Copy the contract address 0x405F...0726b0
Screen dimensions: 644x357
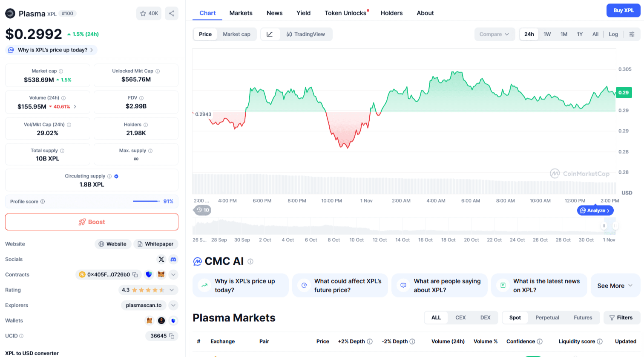click(x=135, y=274)
